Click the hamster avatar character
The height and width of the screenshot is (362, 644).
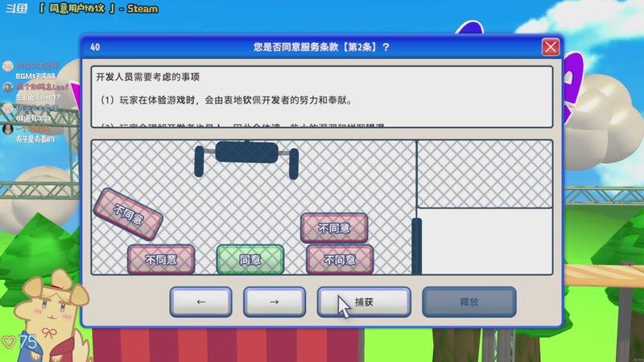pyautogui.click(x=52, y=316)
